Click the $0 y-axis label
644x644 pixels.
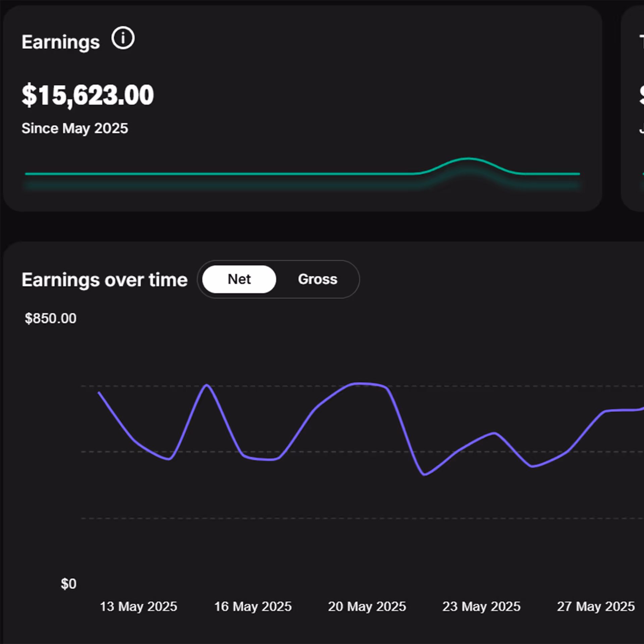pos(68,584)
